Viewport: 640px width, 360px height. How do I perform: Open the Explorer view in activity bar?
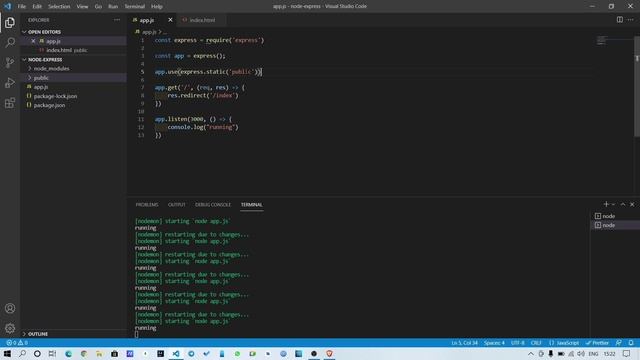[10, 23]
